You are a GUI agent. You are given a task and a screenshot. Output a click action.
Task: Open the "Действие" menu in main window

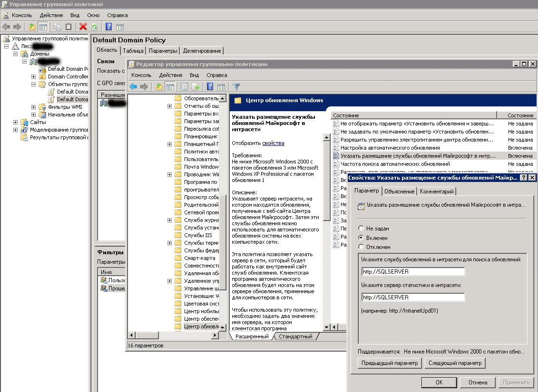click(51, 15)
